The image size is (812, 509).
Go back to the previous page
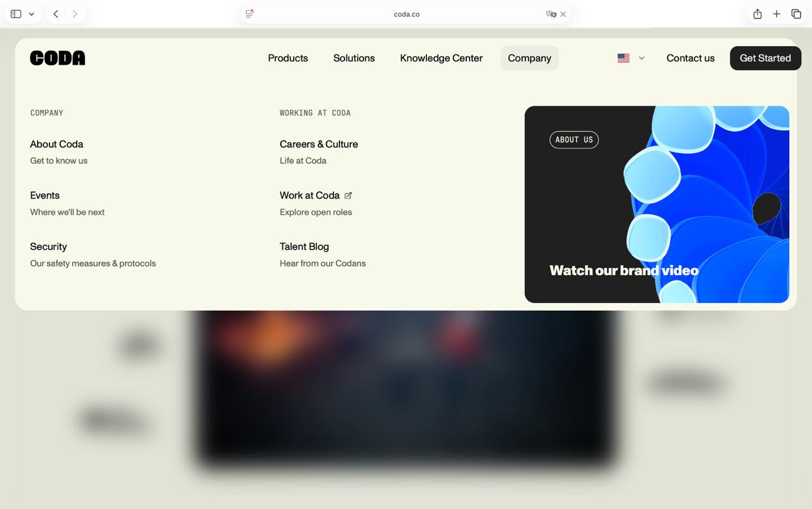[x=56, y=14]
